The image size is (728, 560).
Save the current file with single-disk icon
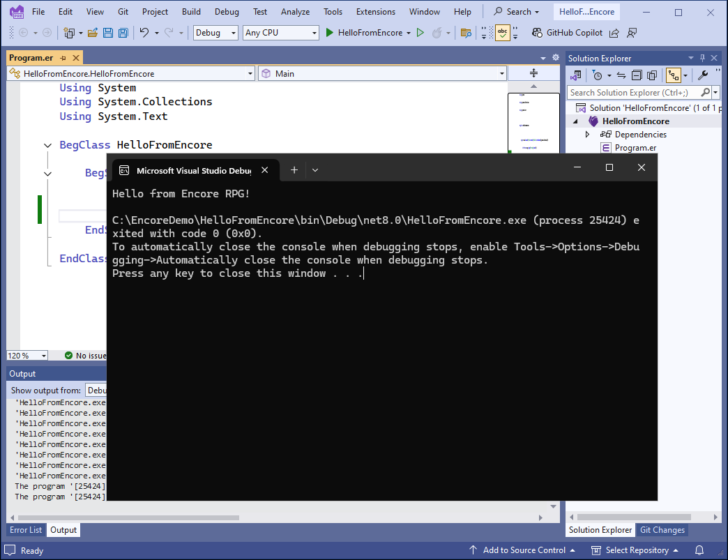[x=108, y=33]
